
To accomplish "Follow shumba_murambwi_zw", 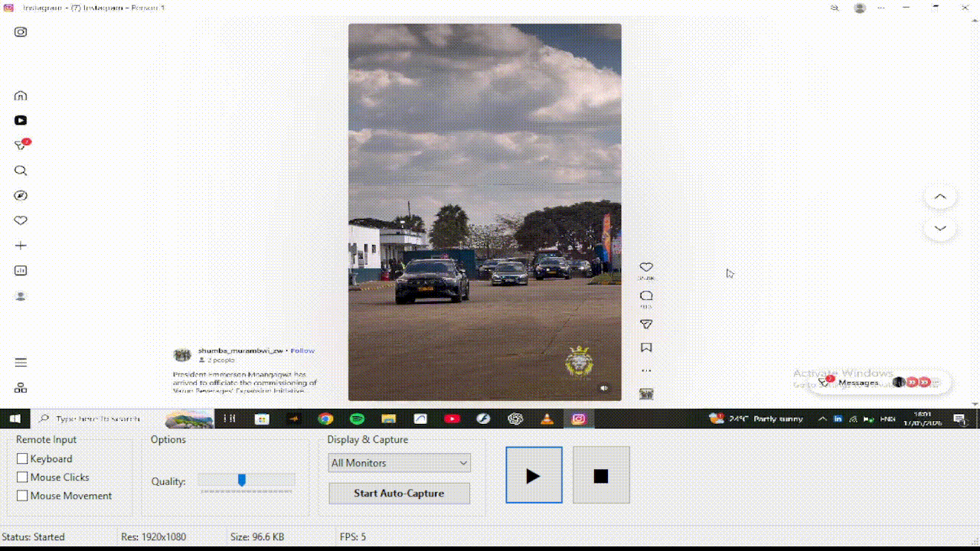I will [x=302, y=350].
